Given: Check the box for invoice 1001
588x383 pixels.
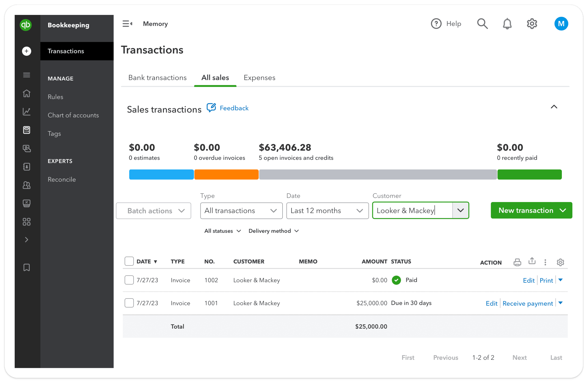Looking at the screenshot, I should [129, 303].
